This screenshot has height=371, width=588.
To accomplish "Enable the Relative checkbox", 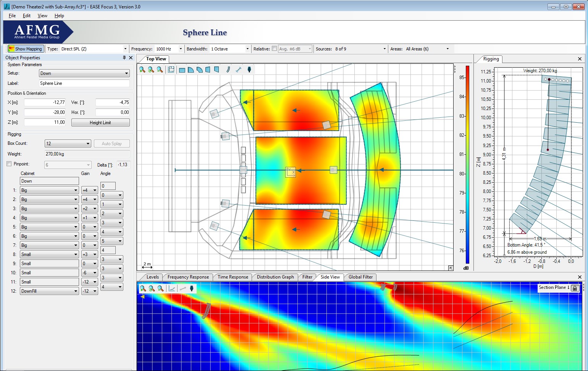I will tap(274, 49).
